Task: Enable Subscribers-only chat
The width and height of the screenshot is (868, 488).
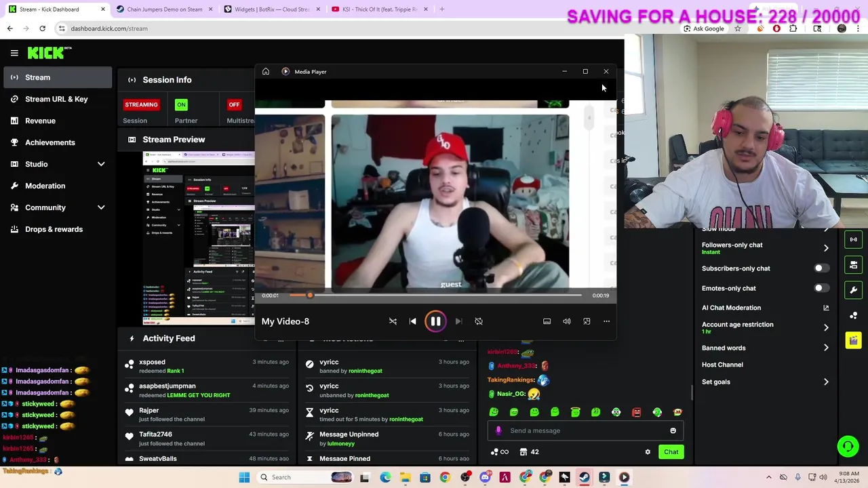Action: [x=821, y=268]
